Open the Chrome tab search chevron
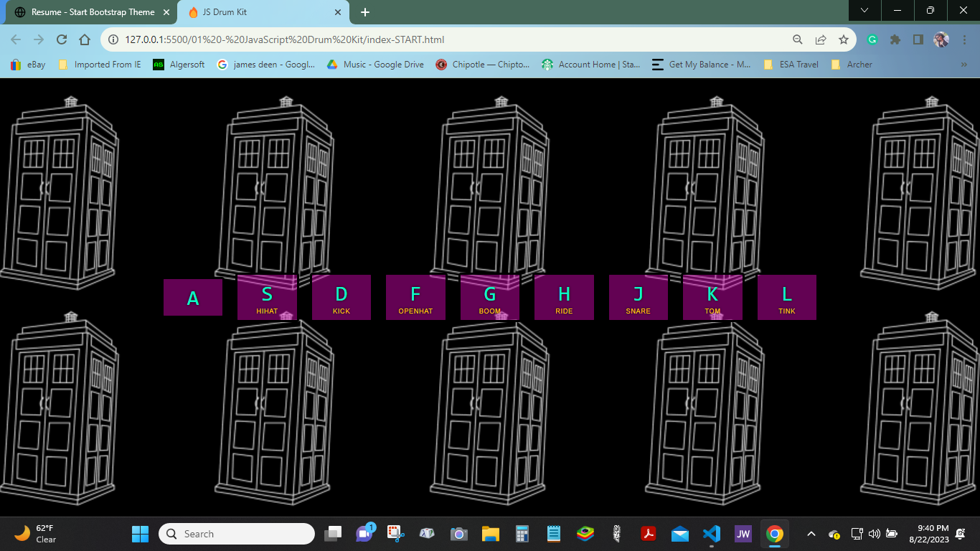This screenshot has height=551, width=980. tap(865, 11)
